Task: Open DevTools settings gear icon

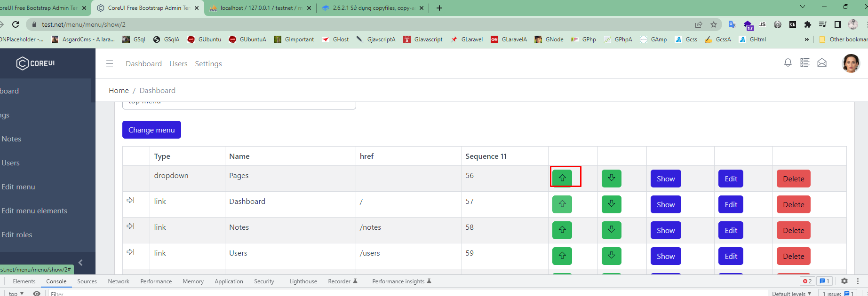Action: point(844,281)
